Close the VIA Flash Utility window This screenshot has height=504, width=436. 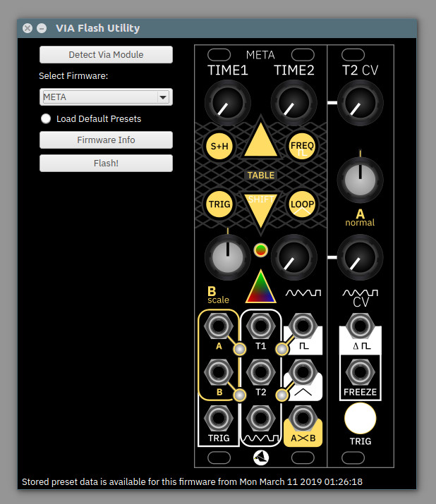[x=28, y=28]
